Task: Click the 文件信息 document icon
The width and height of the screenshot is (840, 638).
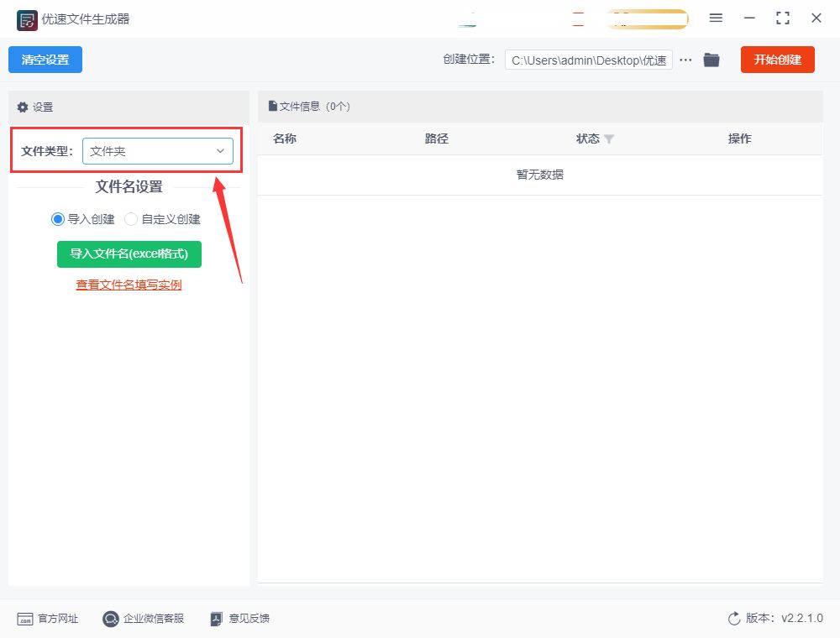Action: pos(273,106)
